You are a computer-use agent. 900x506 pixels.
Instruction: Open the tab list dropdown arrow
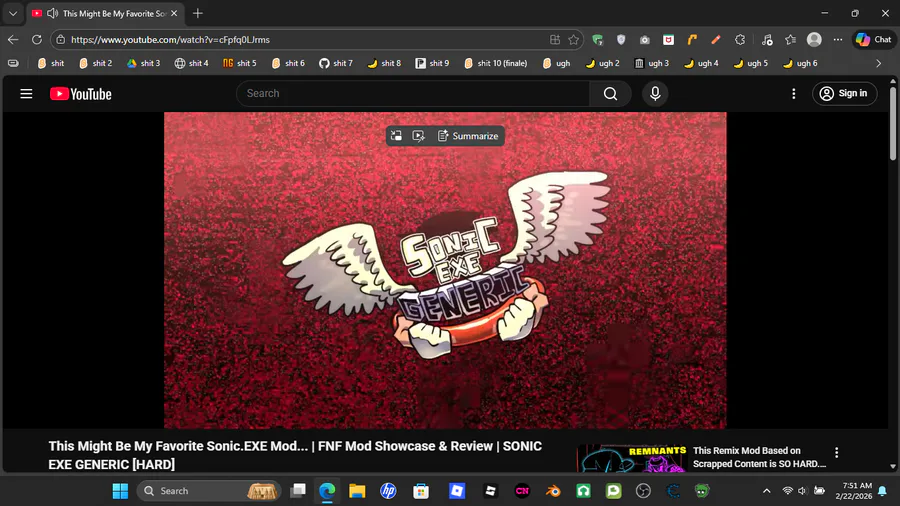point(13,13)
